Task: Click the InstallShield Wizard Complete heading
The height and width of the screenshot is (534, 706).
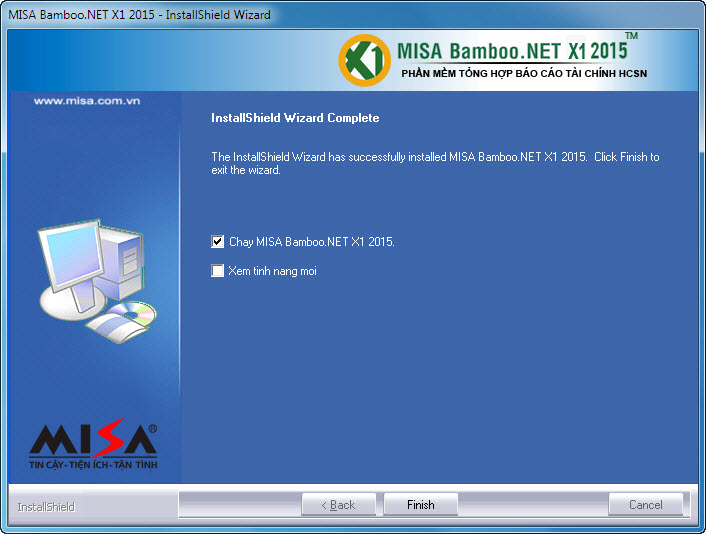Action: tap(295, 118)
